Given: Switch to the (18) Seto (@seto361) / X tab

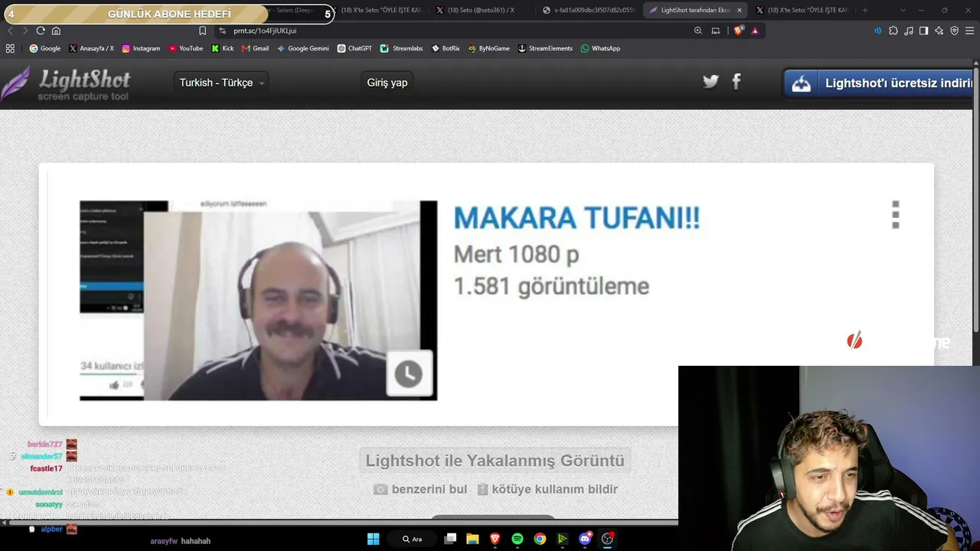Looking at the screenshot, I should (x=481, y=10).
